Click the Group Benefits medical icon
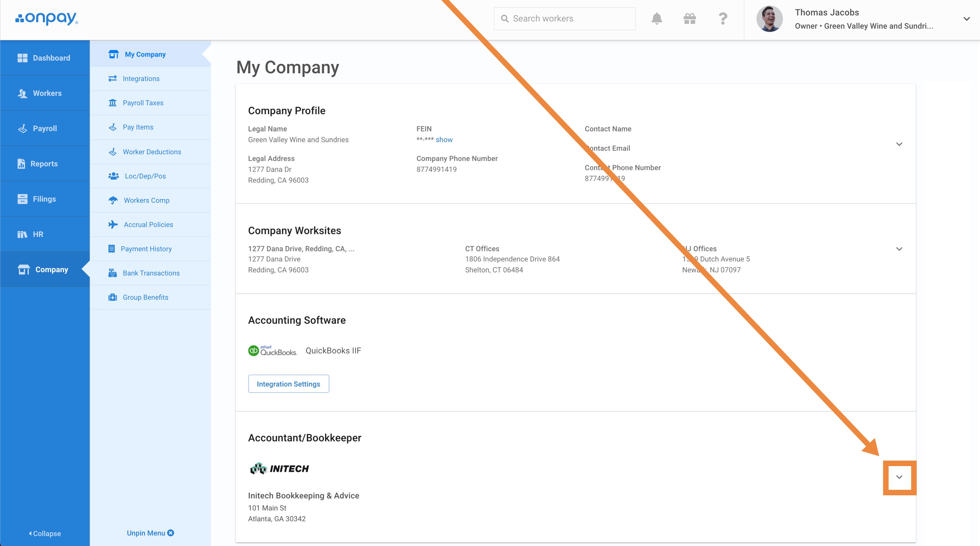 tap(113, 297)
